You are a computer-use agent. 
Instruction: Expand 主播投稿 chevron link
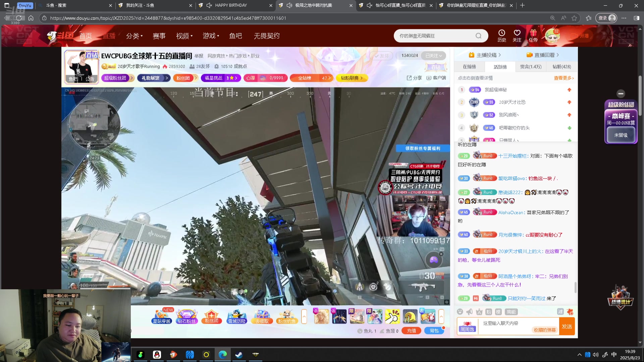(x=485, y=55)
